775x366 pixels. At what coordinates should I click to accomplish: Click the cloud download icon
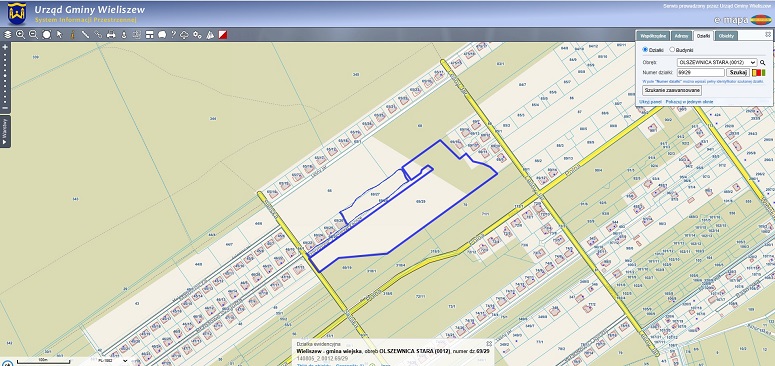(184, 35)
